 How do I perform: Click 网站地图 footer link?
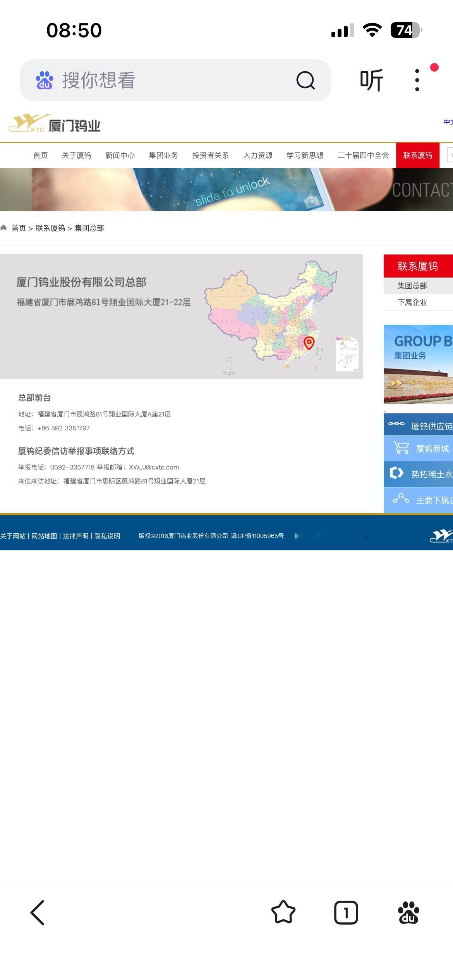tap(44, 536)
